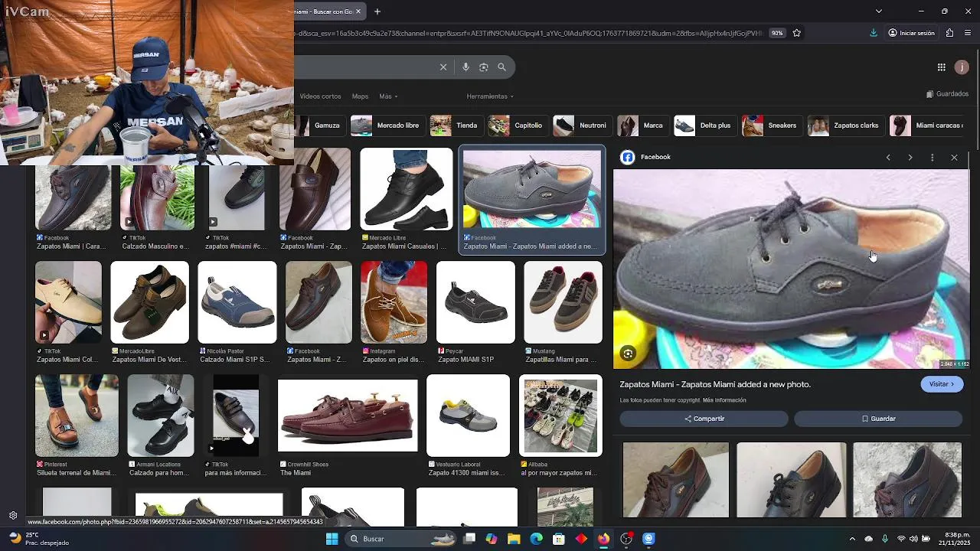Open Más información copyright link
Screen dimensions: 980x551
(x=724, y=400)
